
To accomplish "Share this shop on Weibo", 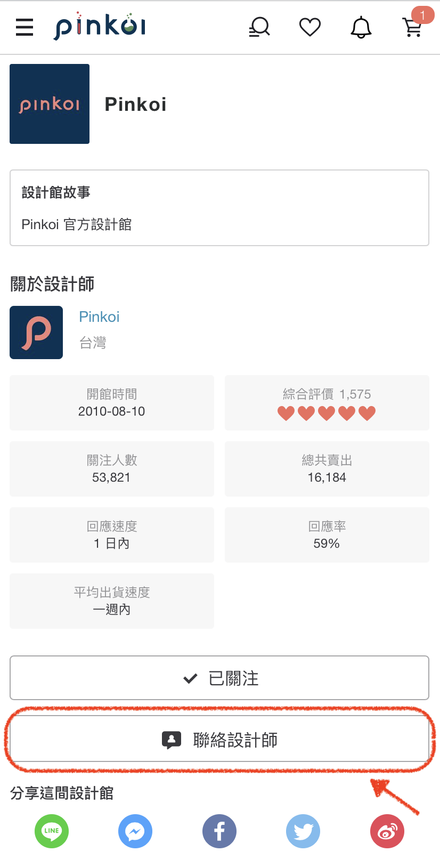I will pyautogui.click(x=387, y=831).
